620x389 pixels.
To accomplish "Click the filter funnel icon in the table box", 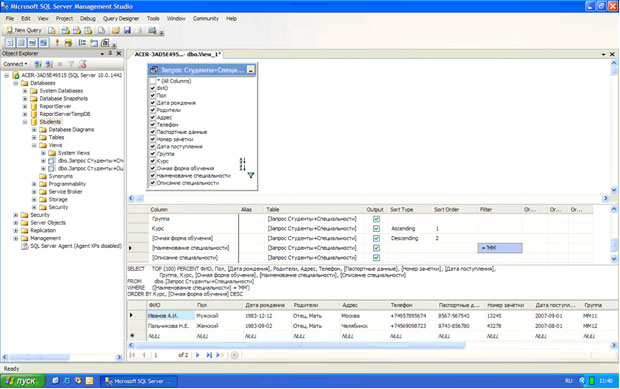I will tap(251, 175).
